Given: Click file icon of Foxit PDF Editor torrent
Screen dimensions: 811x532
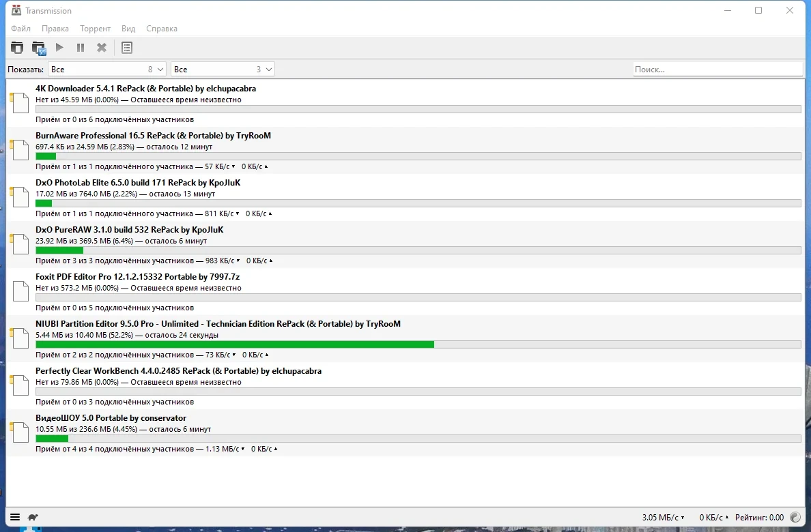Looking at the screenshot, I should pos(20,291).
